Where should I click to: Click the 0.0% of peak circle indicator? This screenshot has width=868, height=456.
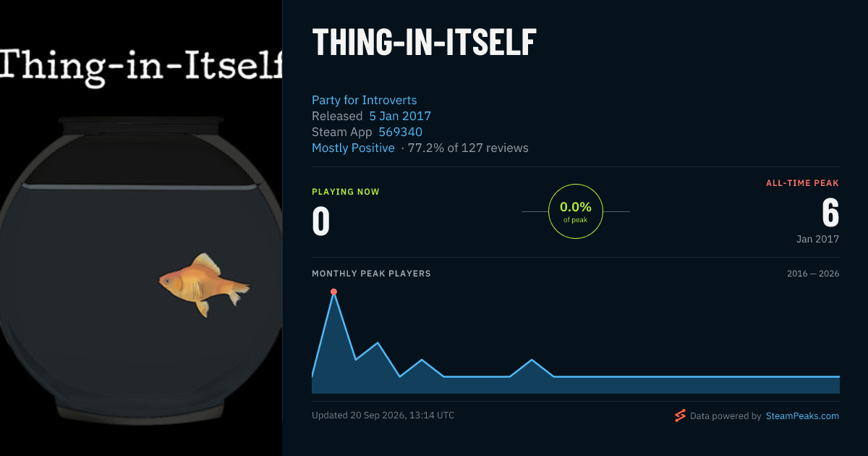coord(575,211)
